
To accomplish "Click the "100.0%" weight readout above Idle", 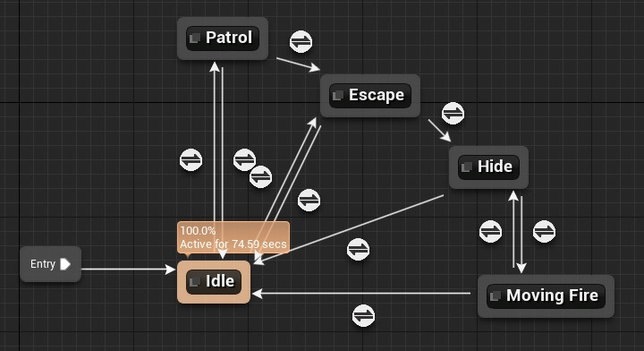I will click(x=198, y=231).
